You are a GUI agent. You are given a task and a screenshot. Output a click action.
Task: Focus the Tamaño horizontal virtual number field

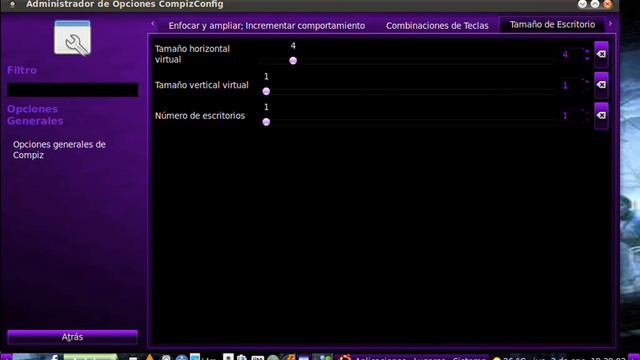tap(571, 54)
